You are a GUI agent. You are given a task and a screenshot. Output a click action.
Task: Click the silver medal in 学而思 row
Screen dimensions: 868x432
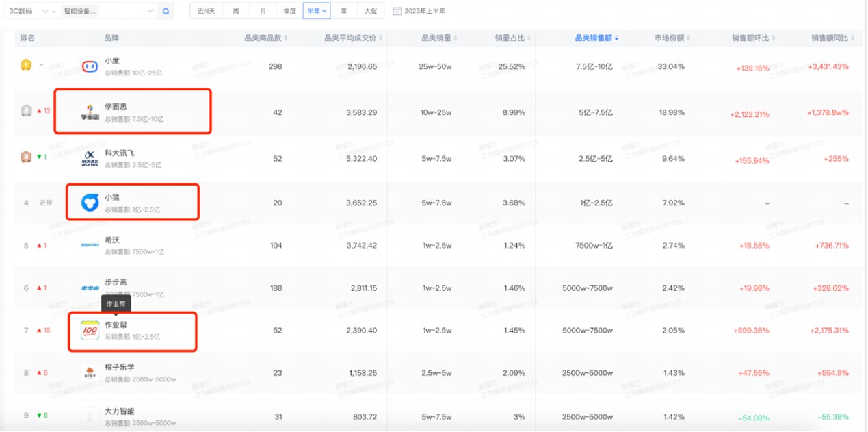coord(26,111)
